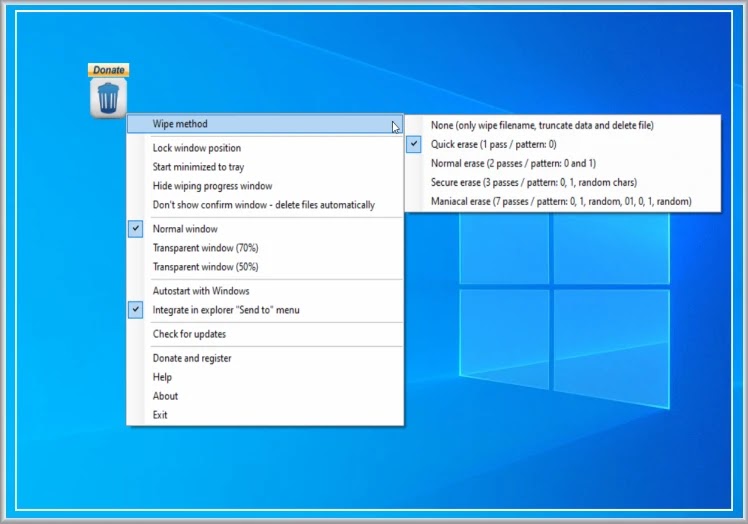Screen dimensions: 748x524
Task: Click the trash can wiper icon
Action: pyautogui.click(x=108, y=98)
